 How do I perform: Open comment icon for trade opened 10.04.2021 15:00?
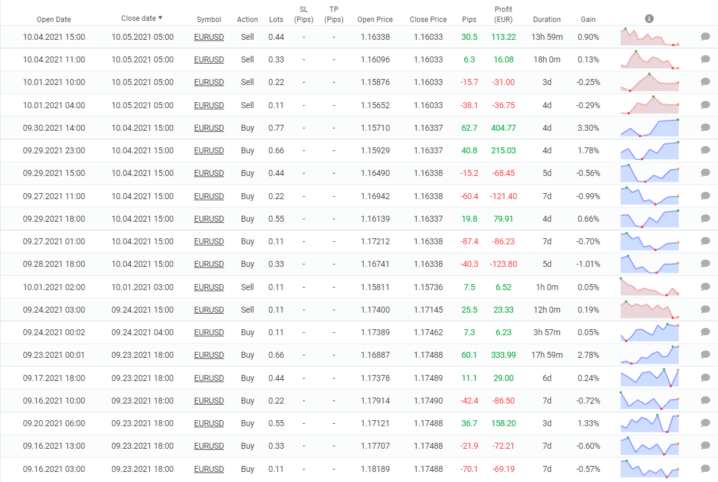coord(705,37)
